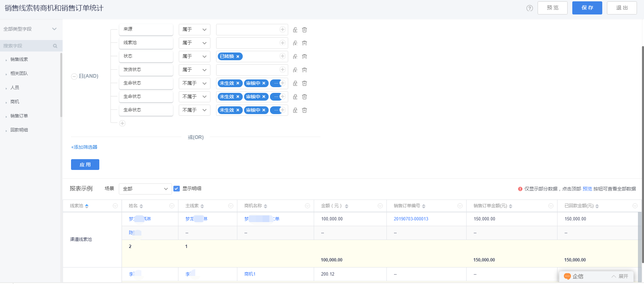Lock the 状态 filter row
Viewport: 644px width, 284px height.
pos(295,57)
